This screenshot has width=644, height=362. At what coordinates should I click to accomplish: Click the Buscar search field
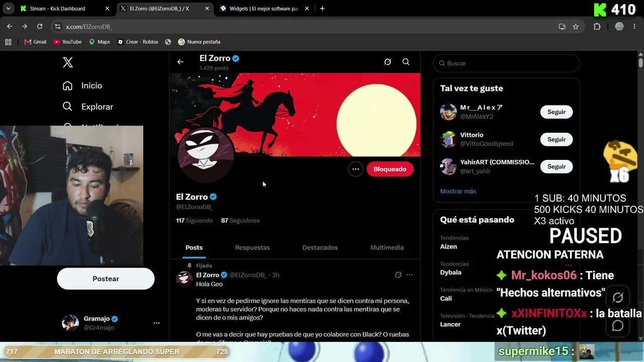point(507,63)
